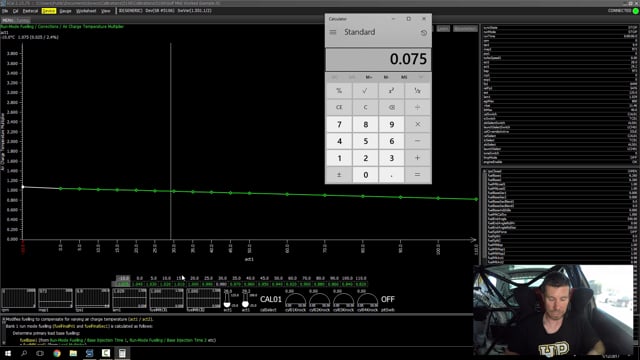The width and height of the screenshot is (640, 360).
Task: Click the CE clear entry button
Action: pyautogui.click(x=339, y=107)
